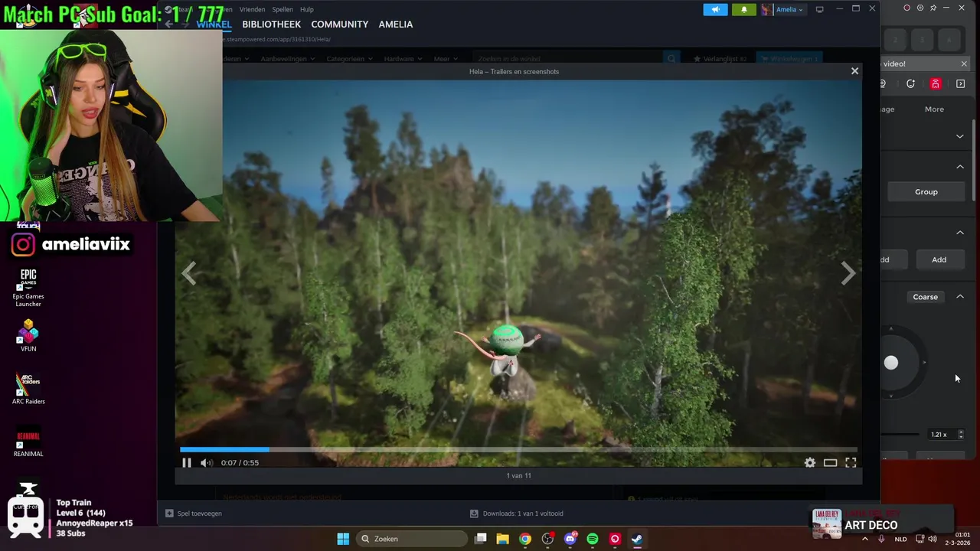Open the Vrienden menu
This screenshot has width=980, height=551.
(x=252, y=9)
